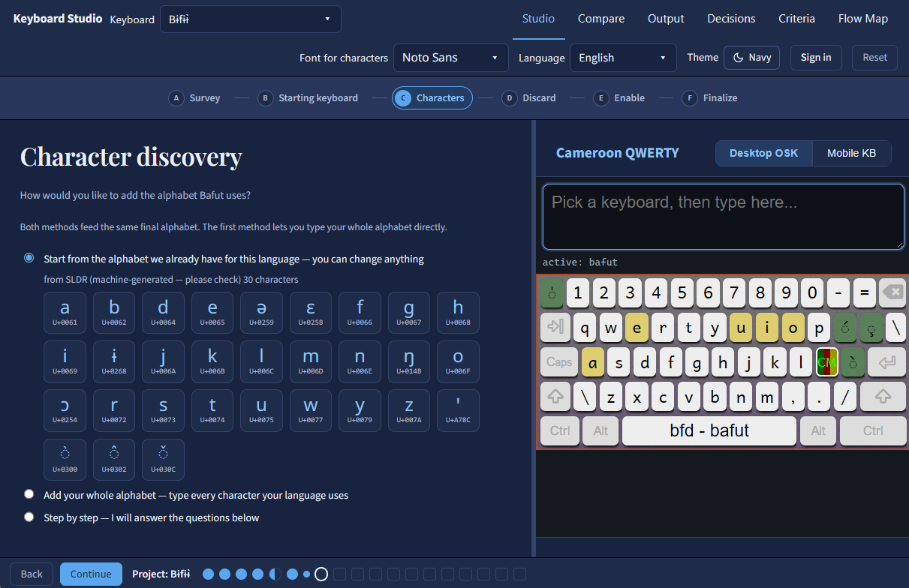The image size is (909, 588).
Task: Click the Enter key icon
Action: point(886,362)
